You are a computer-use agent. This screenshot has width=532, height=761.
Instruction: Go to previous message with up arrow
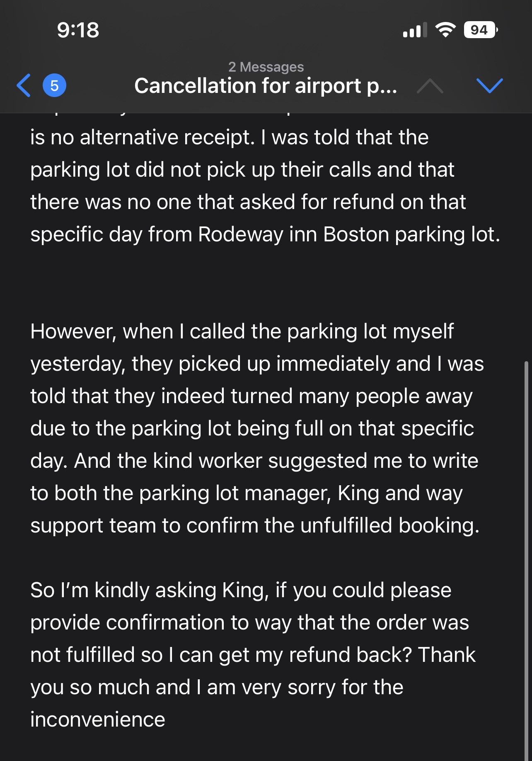click(430, 85)
